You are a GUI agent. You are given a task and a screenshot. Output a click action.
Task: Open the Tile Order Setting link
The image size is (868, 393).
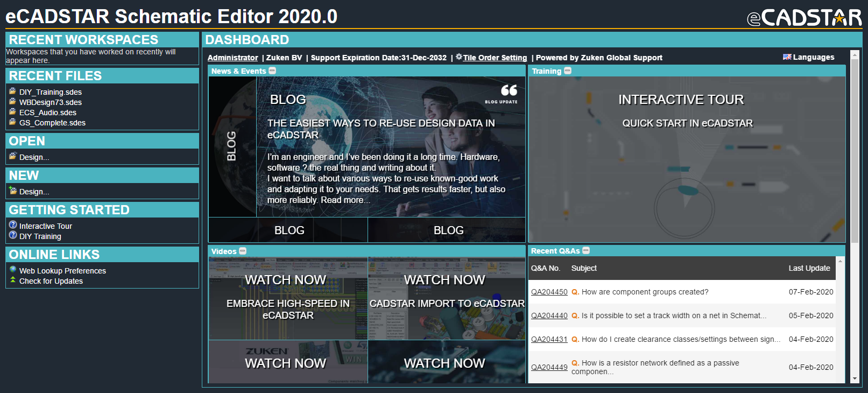click(495, 58)
